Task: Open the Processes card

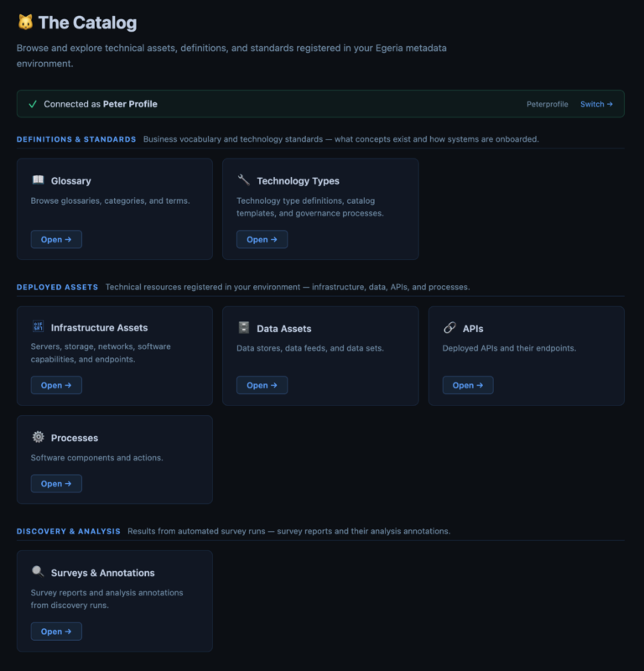Action: point(56,484)
